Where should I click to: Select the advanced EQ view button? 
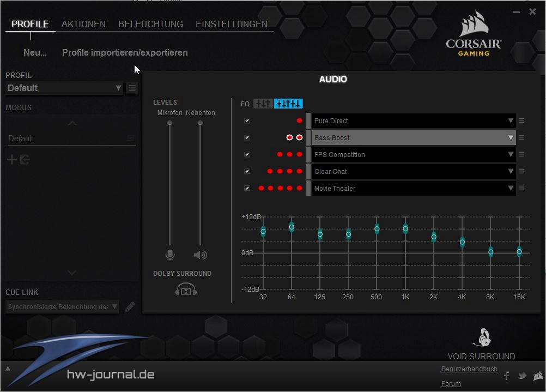(288, 104)
